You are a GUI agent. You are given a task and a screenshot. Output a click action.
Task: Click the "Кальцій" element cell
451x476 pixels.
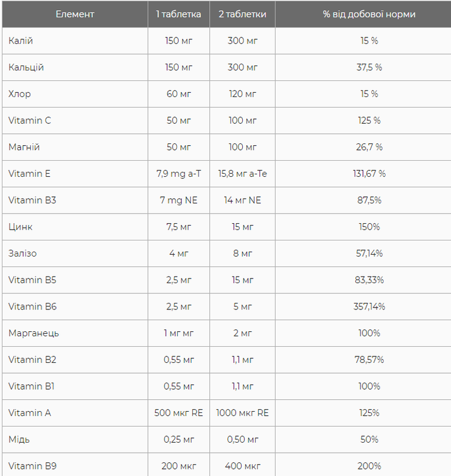tap(26, 67)
